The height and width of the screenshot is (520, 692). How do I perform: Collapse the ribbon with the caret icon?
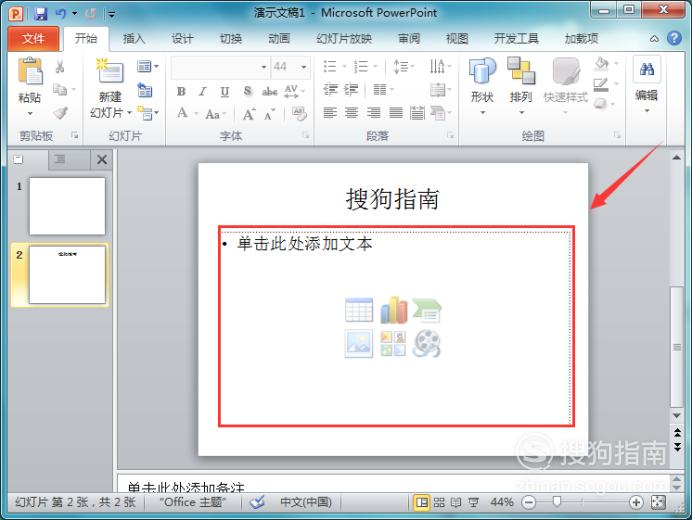click(654, 39)
